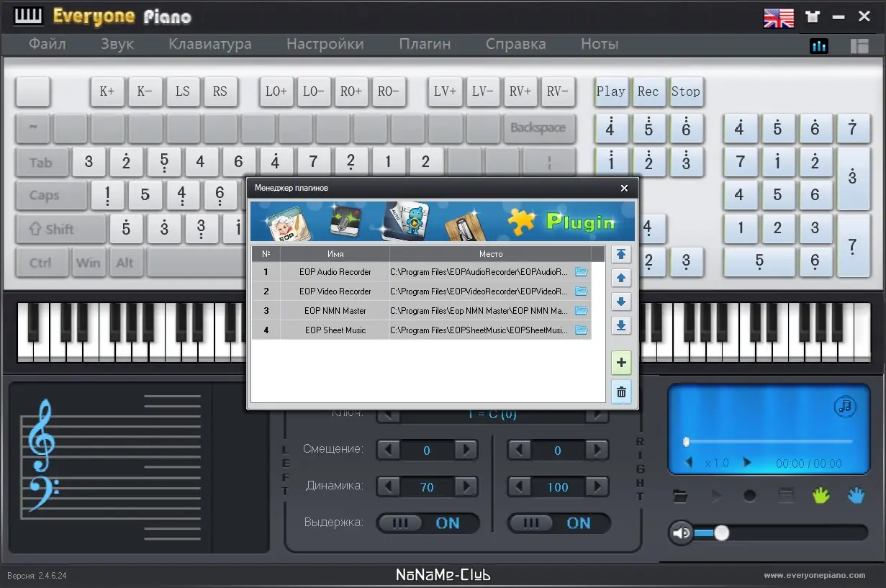Open the www.everyonepiano.com link
The width and height of the screenshot is (886, 588).
pyautogui.click(x=815, y=575)
